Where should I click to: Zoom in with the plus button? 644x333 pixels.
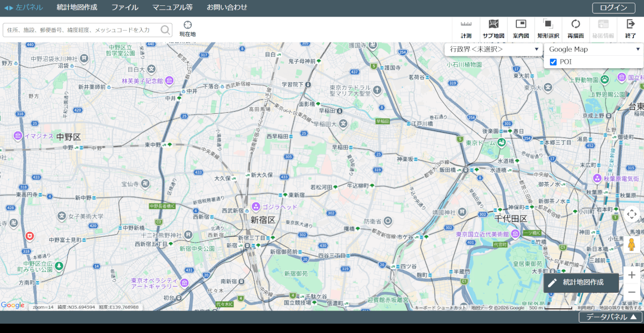click(632, 274)
